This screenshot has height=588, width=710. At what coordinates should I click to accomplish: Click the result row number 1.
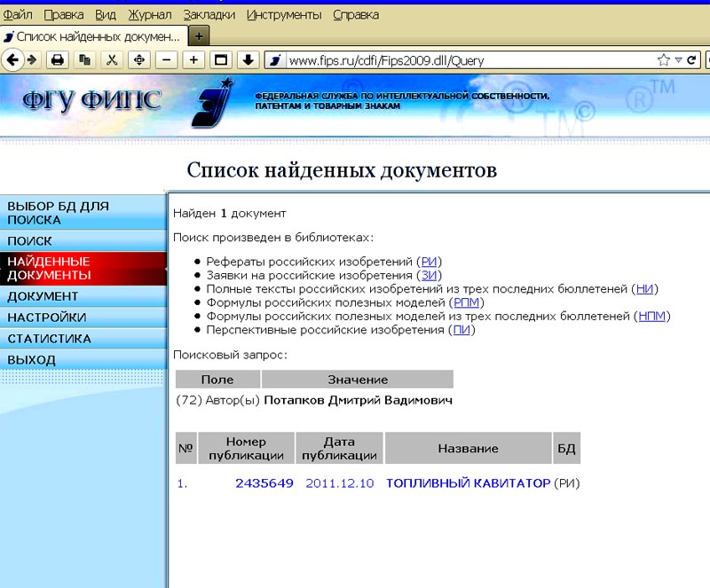tap(182, 483)
